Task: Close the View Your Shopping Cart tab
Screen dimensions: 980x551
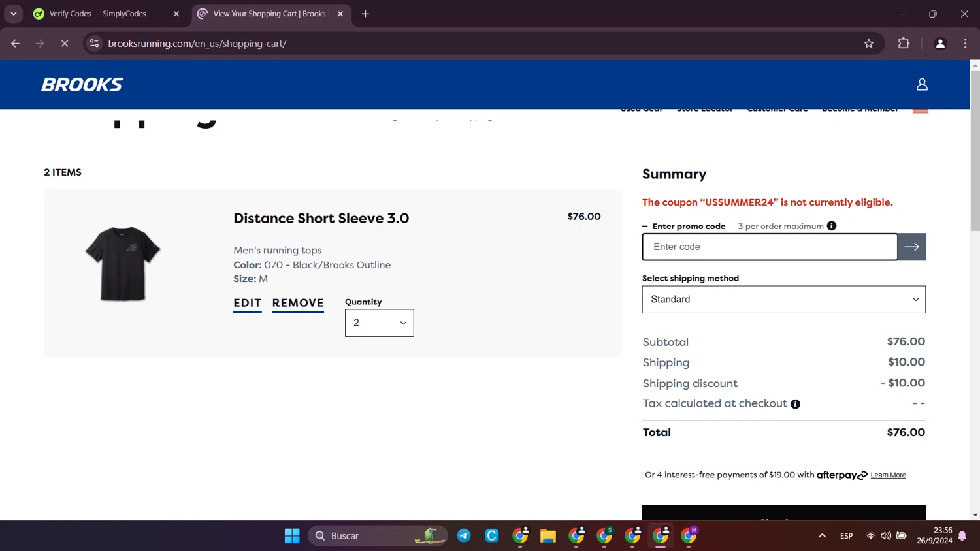Action: 340,14
